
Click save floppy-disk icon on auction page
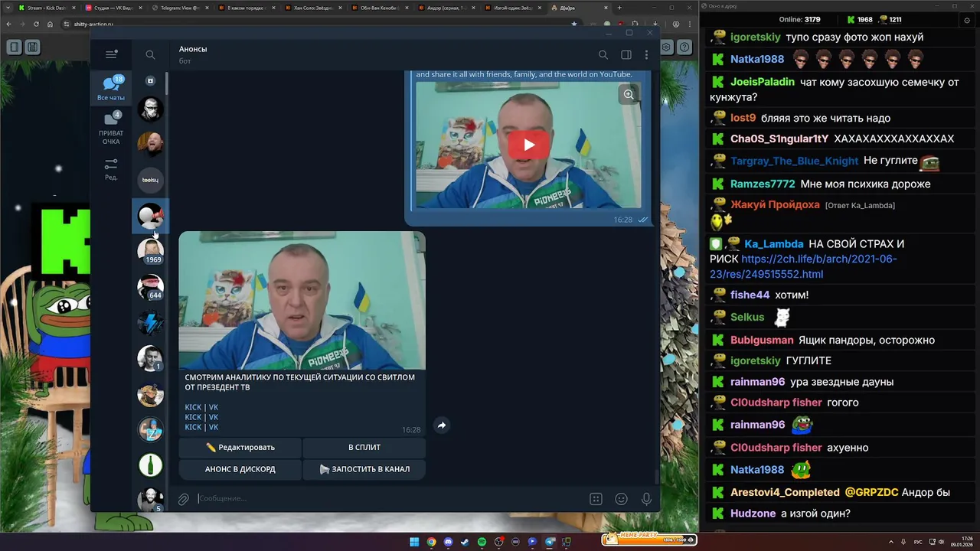(32, 47)
